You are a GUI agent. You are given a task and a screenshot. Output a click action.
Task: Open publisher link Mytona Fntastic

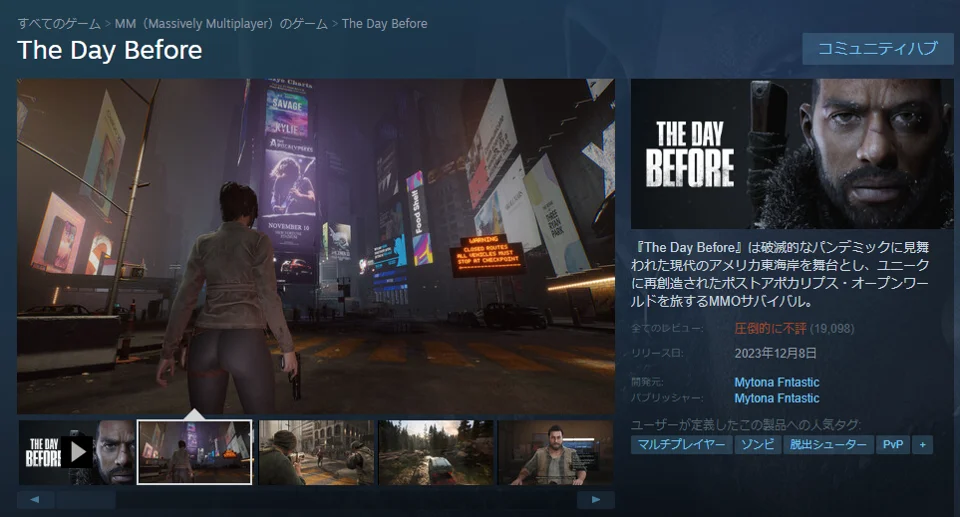click(x=776, y=398)
